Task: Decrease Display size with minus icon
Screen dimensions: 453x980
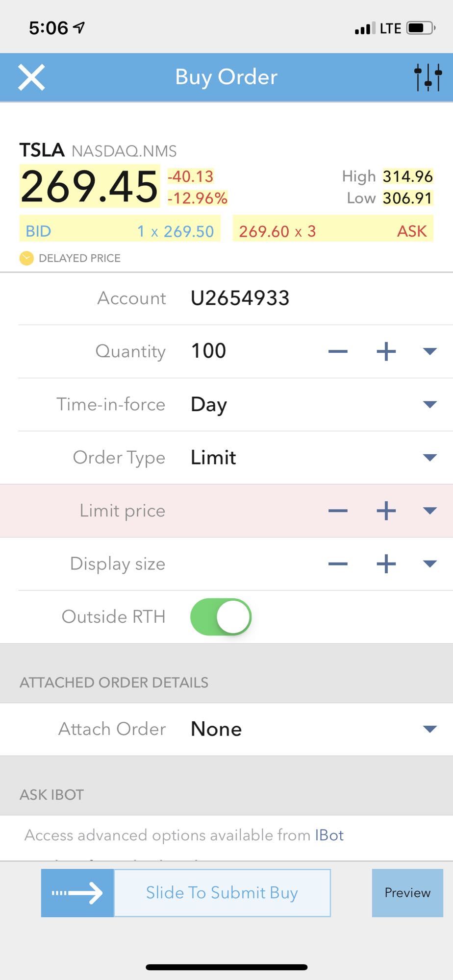Action: [338, 563]
